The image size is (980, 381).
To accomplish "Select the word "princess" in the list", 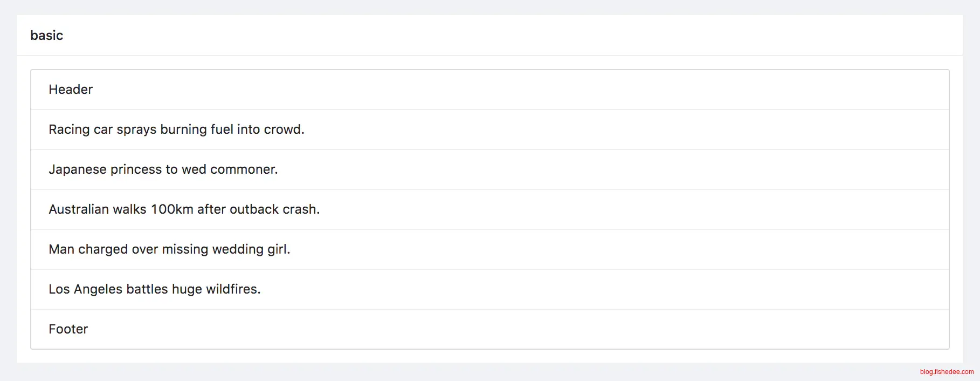I will (x=136, y=169).
